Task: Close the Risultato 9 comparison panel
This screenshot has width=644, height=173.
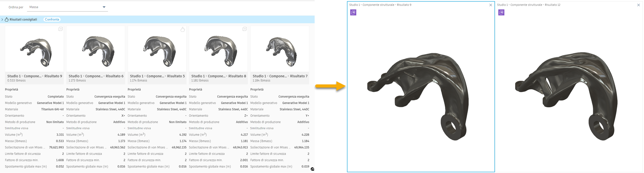Action: coord(491,5)
